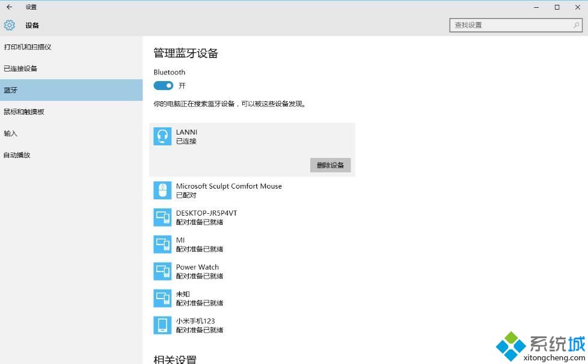Click the Devices gear icon
Screen dimensions: 588x364
10,25
